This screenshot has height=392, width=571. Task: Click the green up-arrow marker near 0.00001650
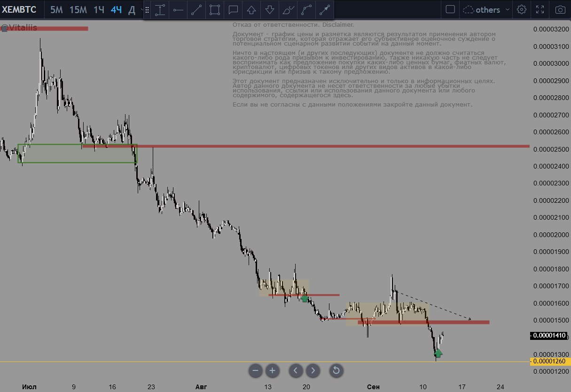click(x=305, y=298)
